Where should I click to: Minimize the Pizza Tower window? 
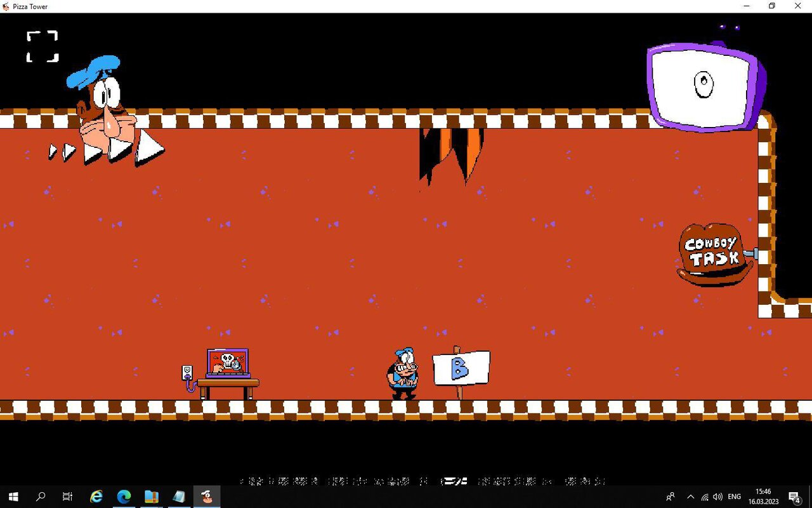click(x=747, y=6)
